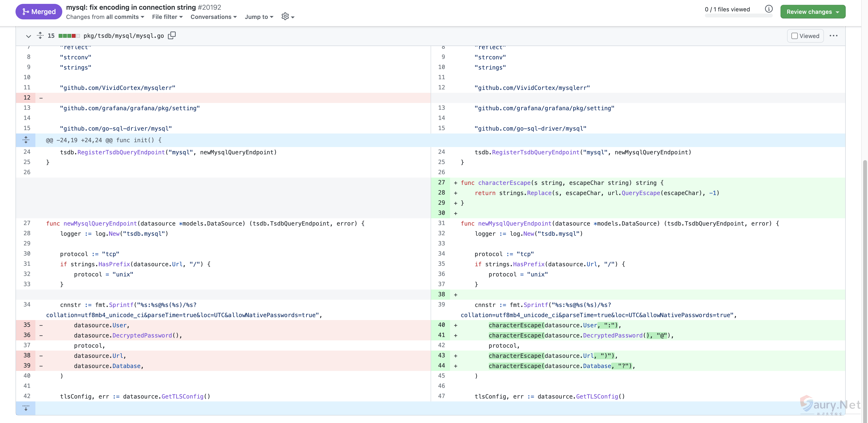Expand lines below at bottom of diff

tap(26, 408)
